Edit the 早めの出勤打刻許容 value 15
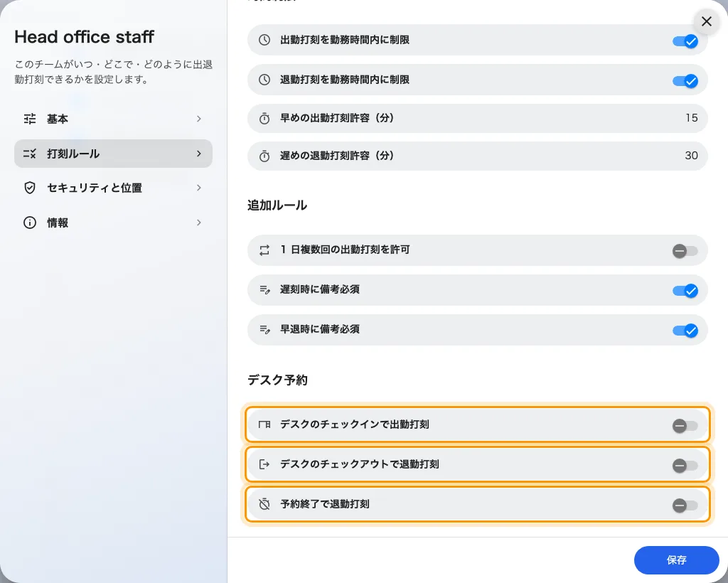This screenshot has width=728, height=583. pyautogui.click(x=691, y=118)
